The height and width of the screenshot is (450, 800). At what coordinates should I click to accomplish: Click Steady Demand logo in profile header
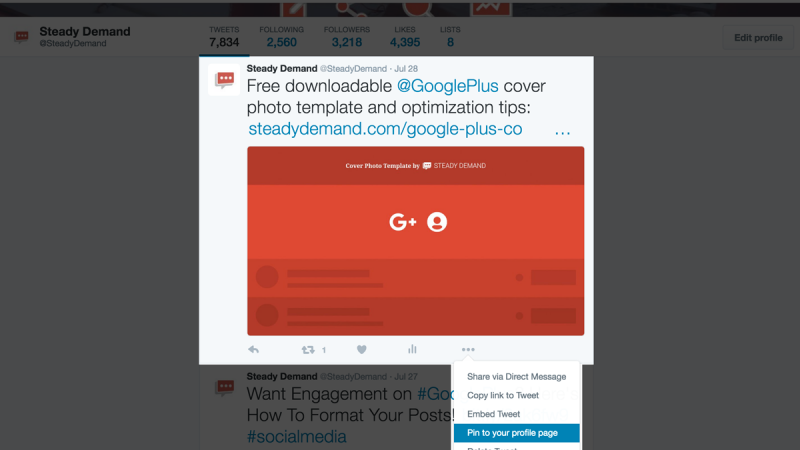21,37
